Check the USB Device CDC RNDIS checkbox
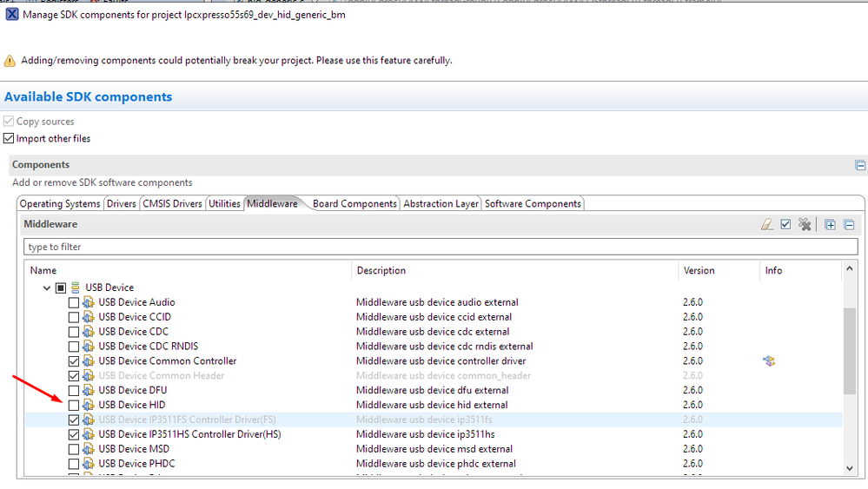 click(74, 347)
